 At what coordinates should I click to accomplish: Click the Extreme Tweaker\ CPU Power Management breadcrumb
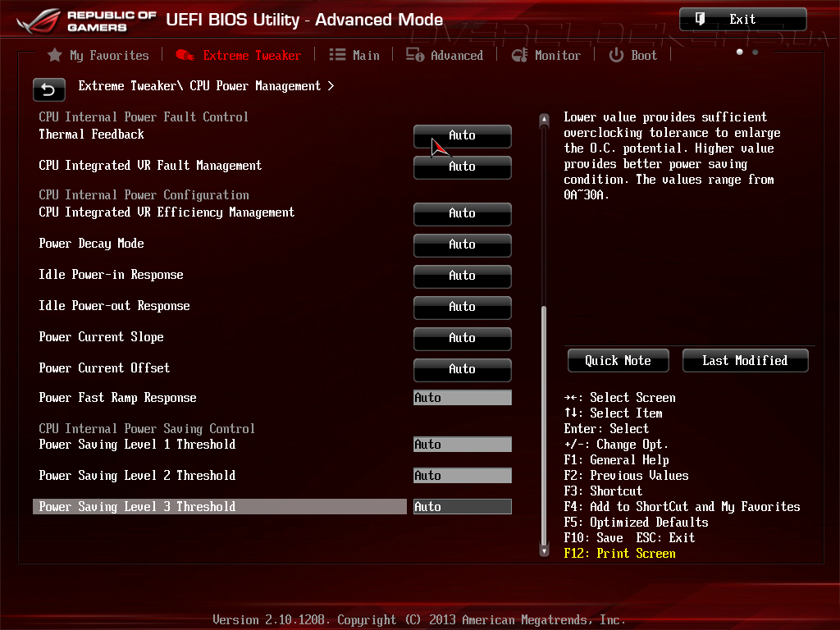pyautogui.click(x=206, y=85)
